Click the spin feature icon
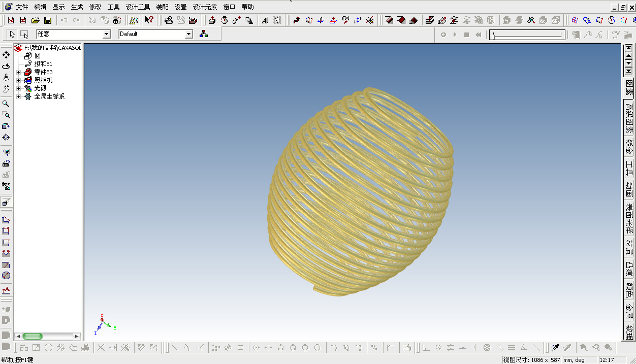Viewport: 636px width, 364px height. (x=224, y=20)
